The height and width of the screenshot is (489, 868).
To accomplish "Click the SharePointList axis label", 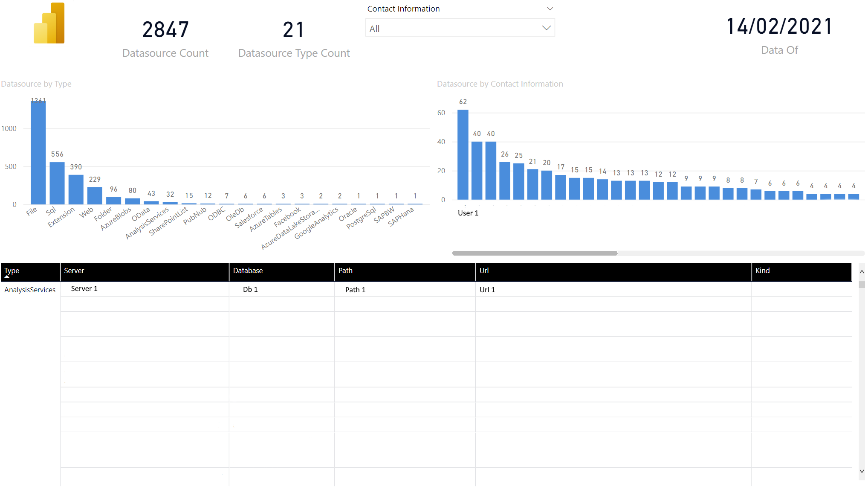I will pos(168,221).
